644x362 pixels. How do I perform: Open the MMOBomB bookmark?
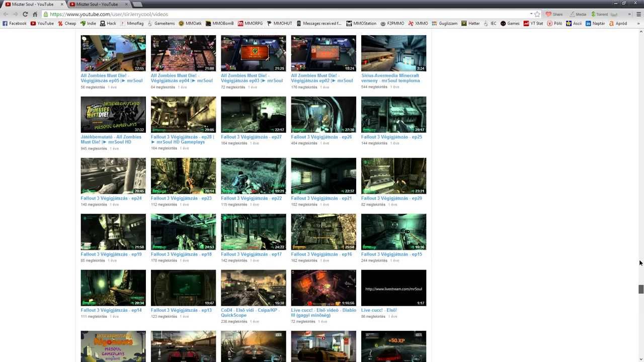220,23
